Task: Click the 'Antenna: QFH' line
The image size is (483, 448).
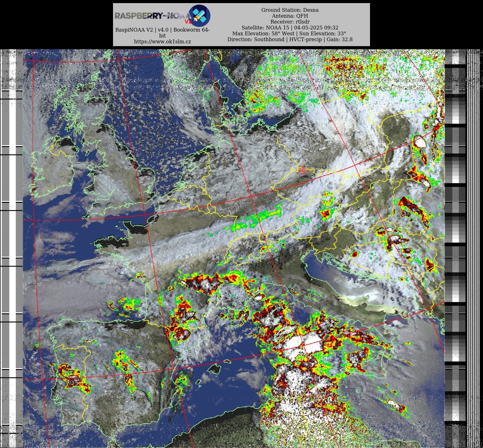Action: (x=290, y=16)
